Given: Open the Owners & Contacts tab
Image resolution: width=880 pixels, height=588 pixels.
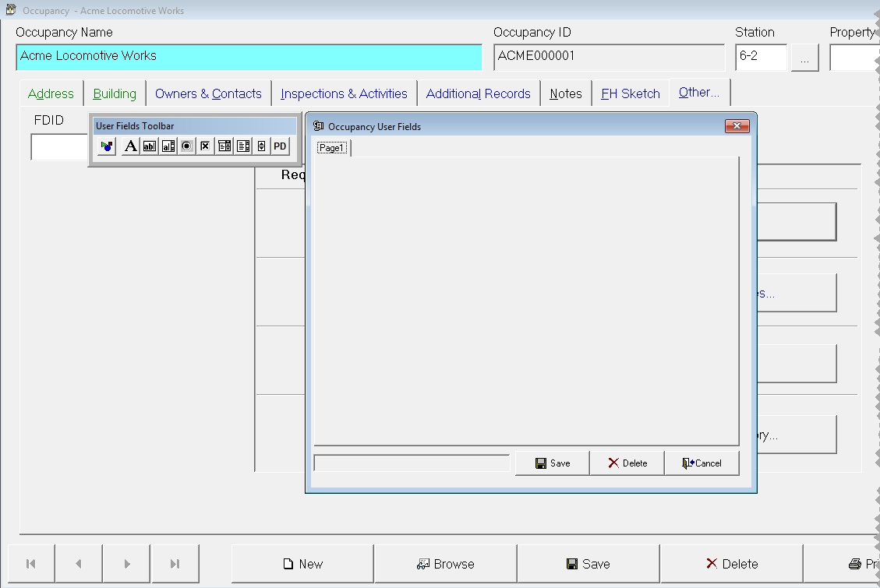Looking at the screenshot, I should tap(208, 93).
